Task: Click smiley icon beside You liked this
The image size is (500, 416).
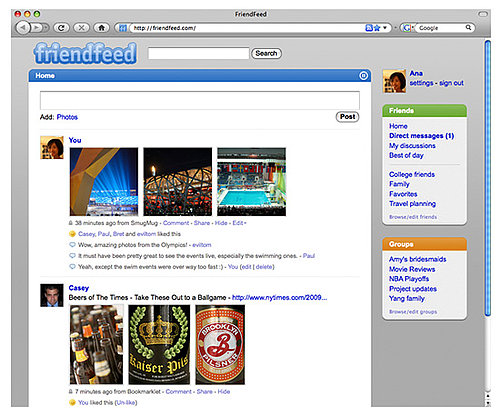Action: (72, 403)
